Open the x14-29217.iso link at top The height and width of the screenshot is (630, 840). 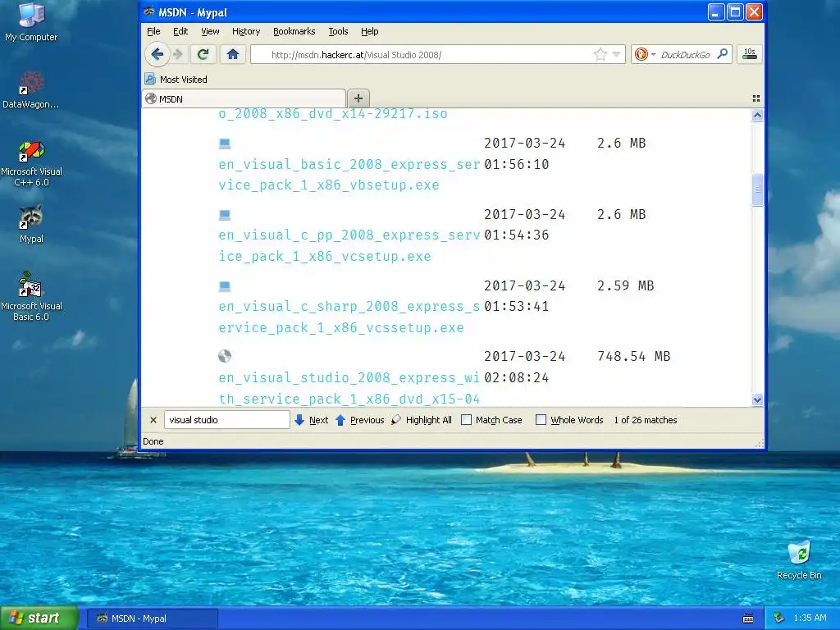[333, 113]
